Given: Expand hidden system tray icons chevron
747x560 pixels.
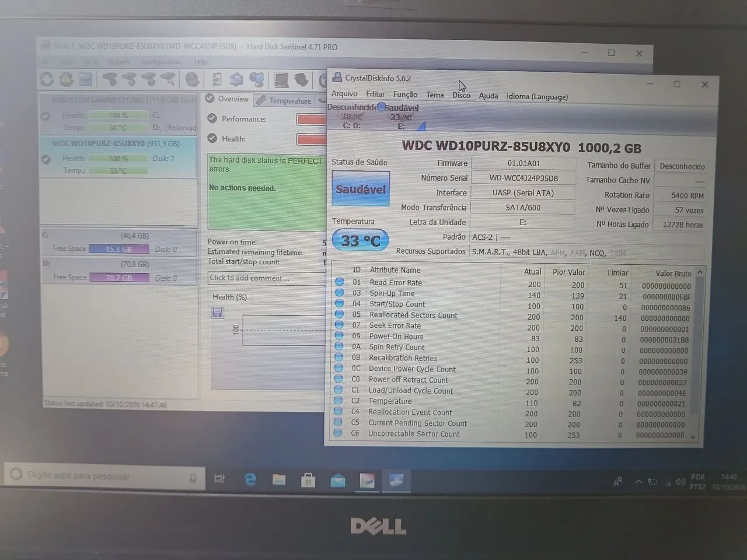Looking at the screenshot, I should 638,482.
